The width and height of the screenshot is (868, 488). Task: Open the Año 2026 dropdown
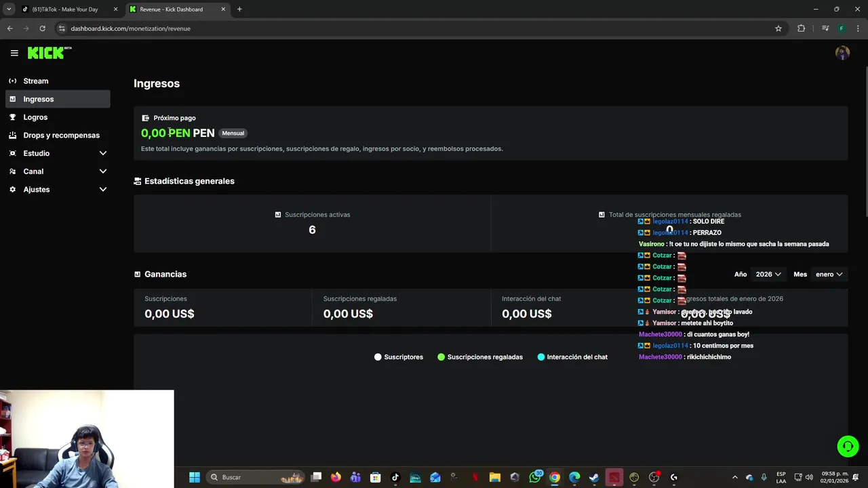coord(768,274)
